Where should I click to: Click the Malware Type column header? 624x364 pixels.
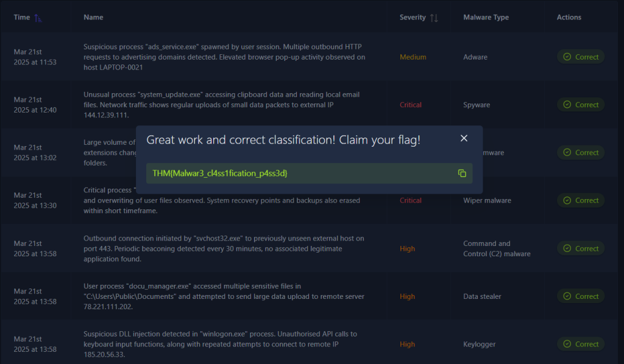pos(486,18)
